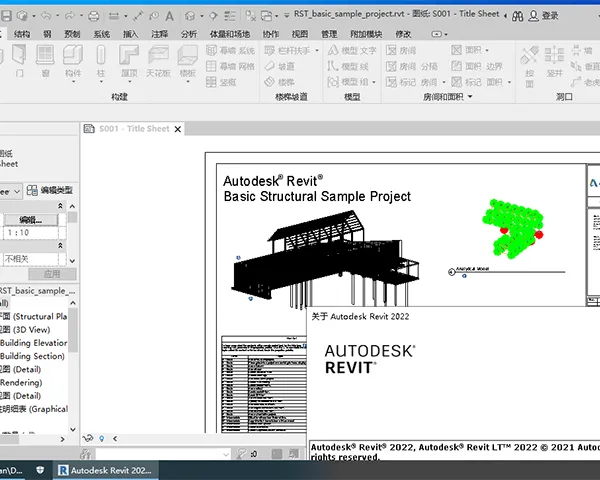The width and height of the screenshot is (600, 480).
Task: Click the Switch Windows icon
Action: click(266, 16)
